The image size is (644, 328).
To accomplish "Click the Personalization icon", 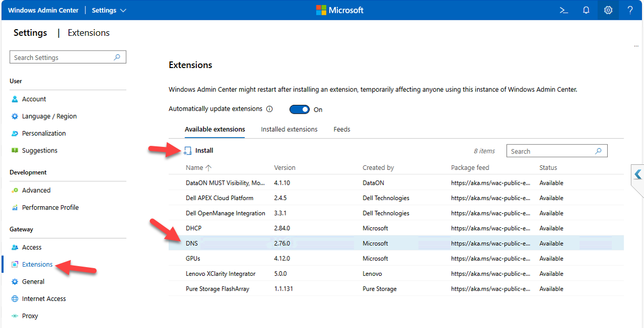I will point(15,134).
